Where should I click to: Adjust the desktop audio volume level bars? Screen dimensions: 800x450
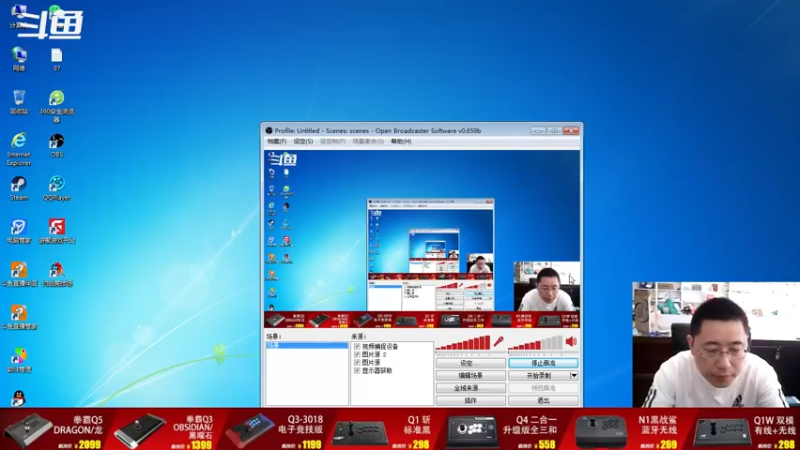pos(536,342)
